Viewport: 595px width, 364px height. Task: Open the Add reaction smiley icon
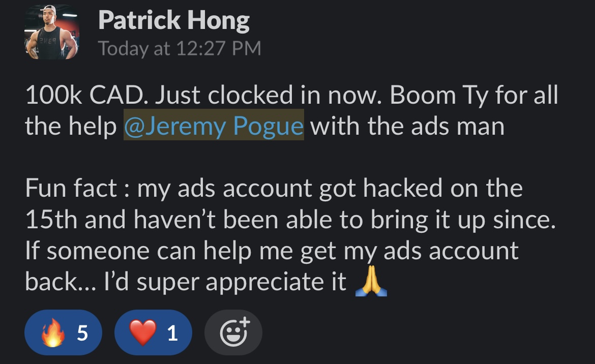234,332
